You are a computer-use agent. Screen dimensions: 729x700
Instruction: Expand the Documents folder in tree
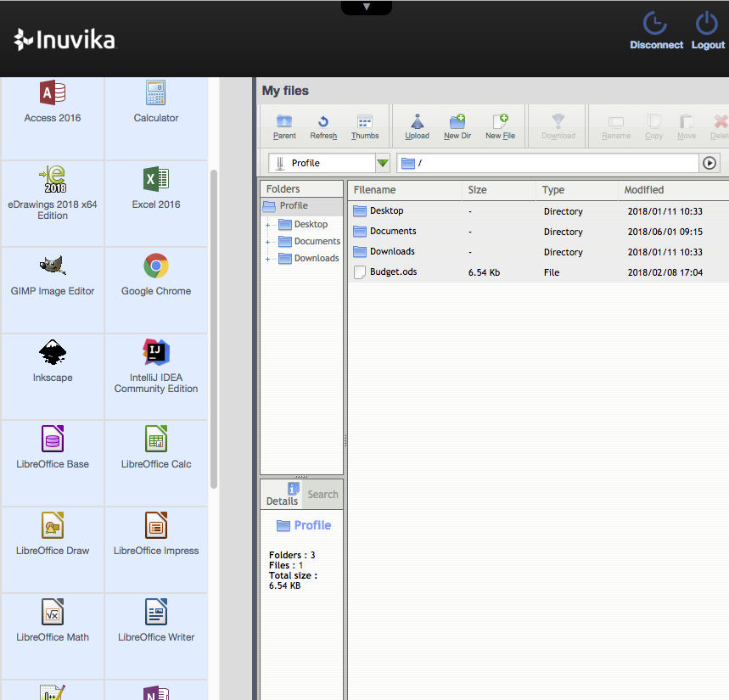pyautogui.click(x=268, y=242)
